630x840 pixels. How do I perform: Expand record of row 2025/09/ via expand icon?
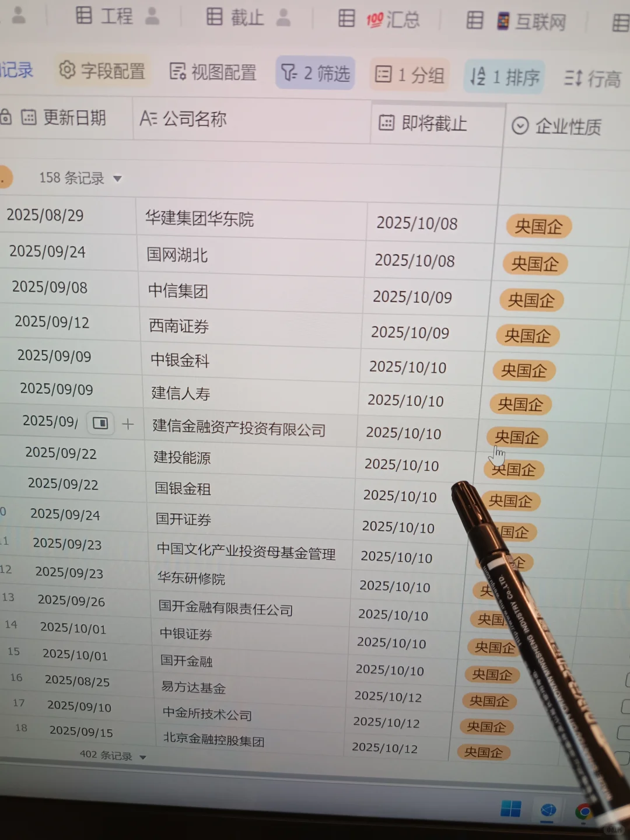pos(100,423)
